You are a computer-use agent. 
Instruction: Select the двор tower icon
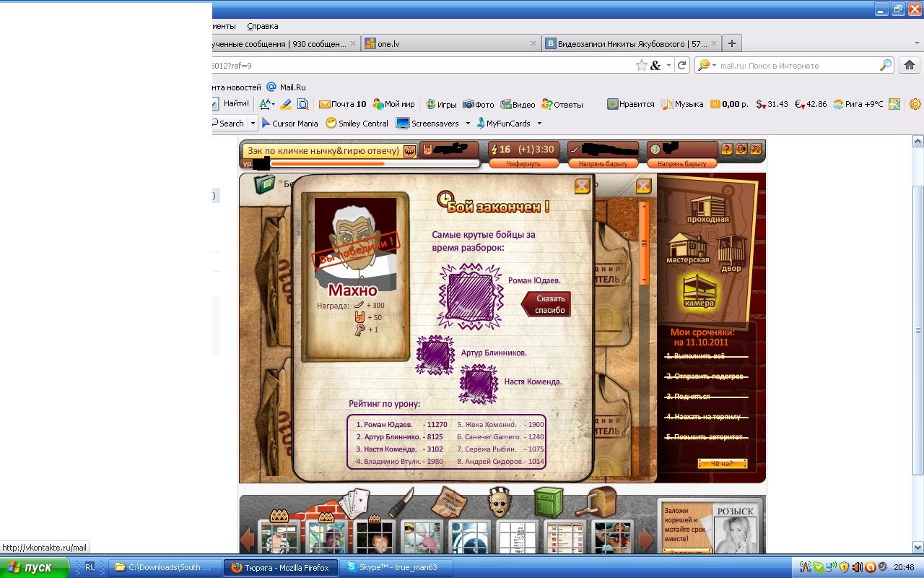[x=731, y=251]
